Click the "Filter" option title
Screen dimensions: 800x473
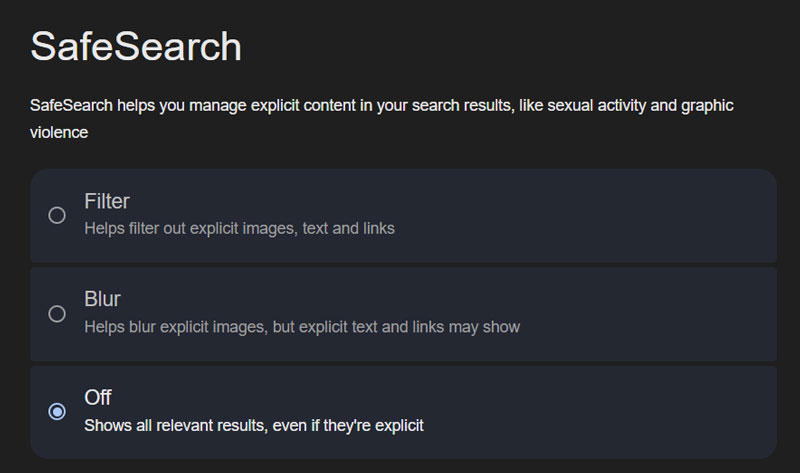107,201
